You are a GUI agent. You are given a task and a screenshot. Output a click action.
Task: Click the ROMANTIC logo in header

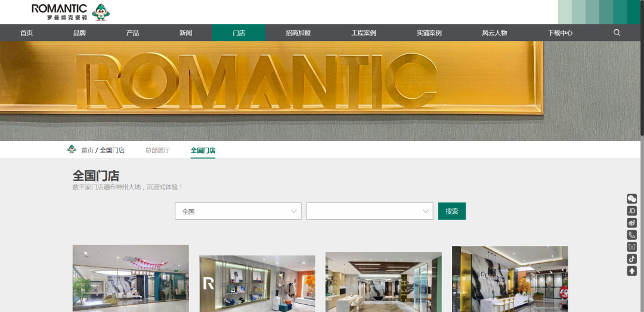[60, 11]
